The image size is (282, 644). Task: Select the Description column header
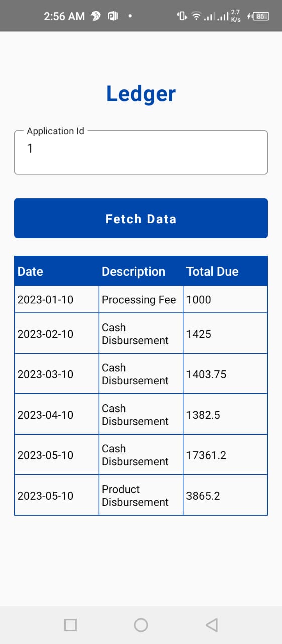133,272
